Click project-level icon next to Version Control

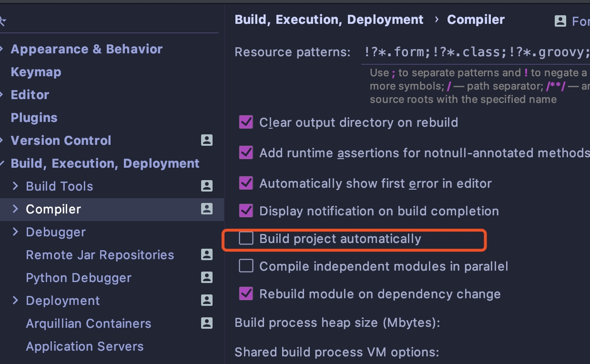pyautogui.click(x=206, y=140)
